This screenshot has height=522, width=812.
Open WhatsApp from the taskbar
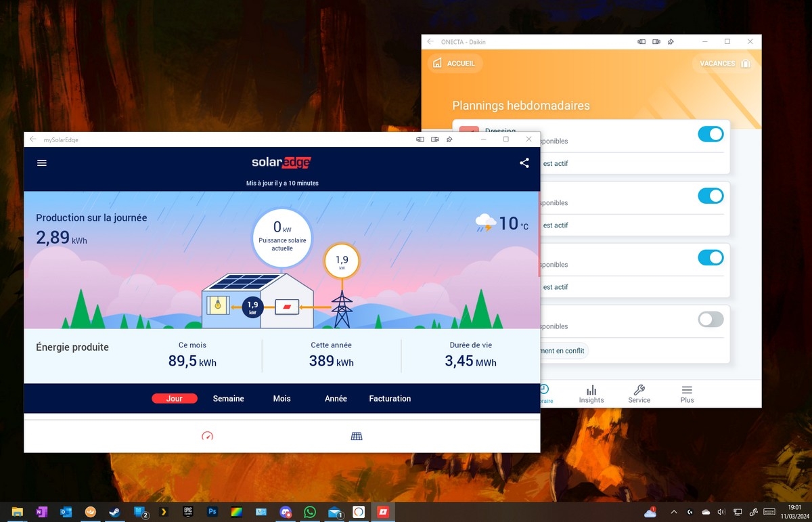click(310, 513)
